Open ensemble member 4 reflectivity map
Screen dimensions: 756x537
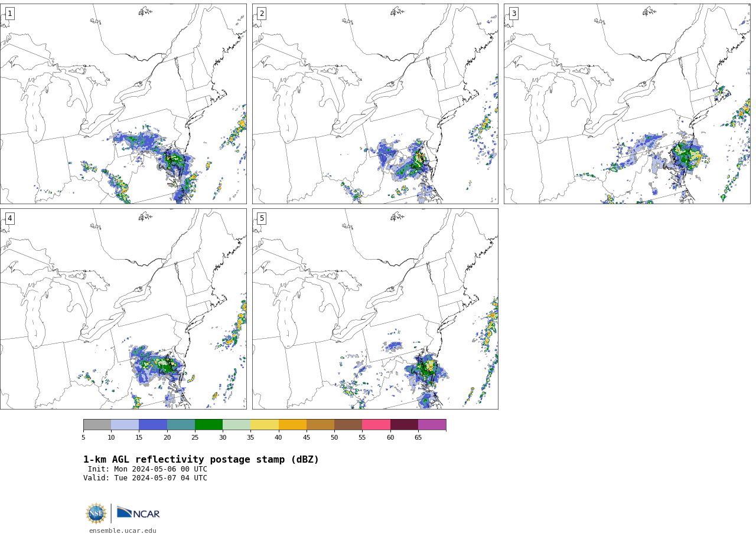point(123,309)
